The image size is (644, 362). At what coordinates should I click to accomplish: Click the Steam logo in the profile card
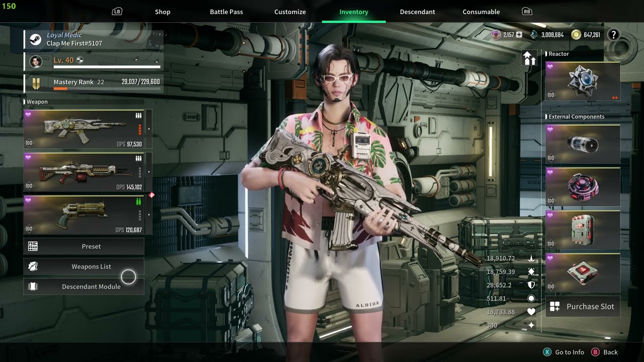click(36, 39)
